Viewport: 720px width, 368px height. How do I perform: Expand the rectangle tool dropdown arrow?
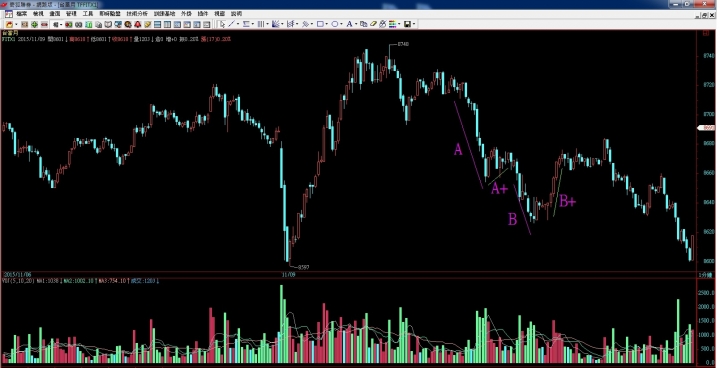point(327,24)
